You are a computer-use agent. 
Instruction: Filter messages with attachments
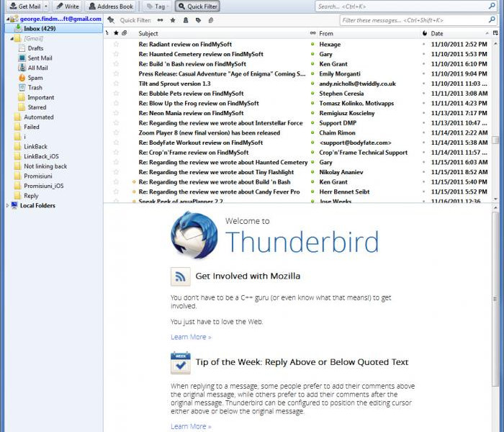pyautogui.click(x=211, y=20)
